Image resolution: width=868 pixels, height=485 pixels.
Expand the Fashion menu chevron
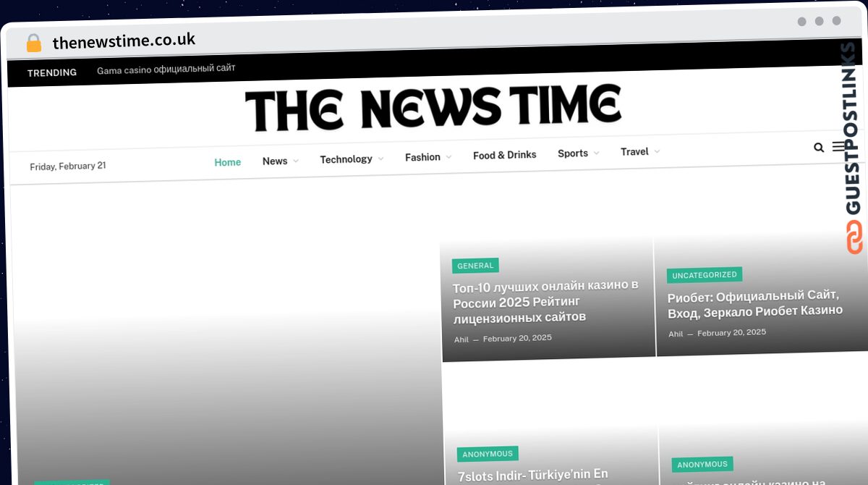pos(448,156)
